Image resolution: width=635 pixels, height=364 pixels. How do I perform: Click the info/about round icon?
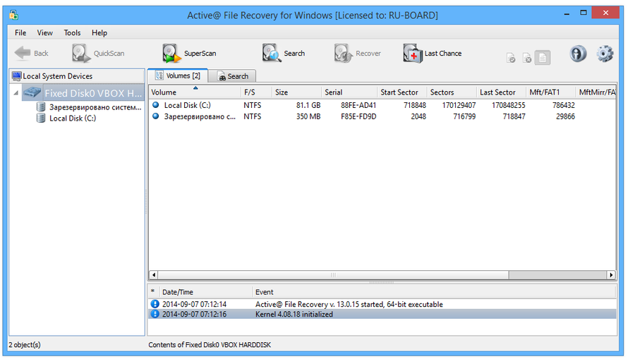[x=578, y=54]
